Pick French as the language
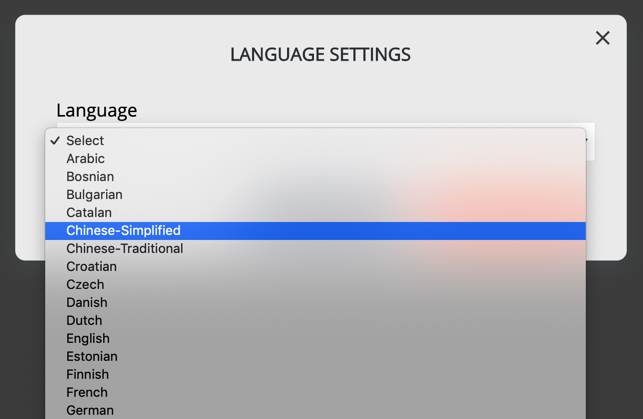The image size is (643, 419). (x=315, y=393)
